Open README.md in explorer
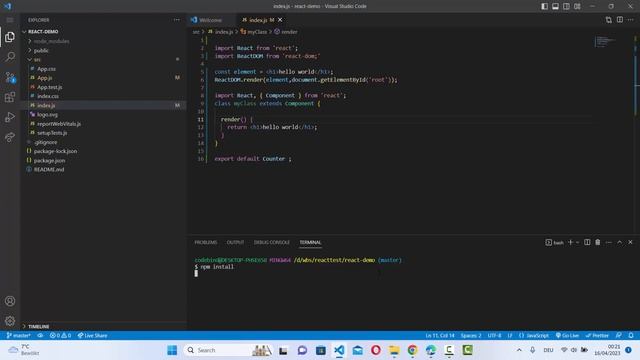 tap(49, 169)
